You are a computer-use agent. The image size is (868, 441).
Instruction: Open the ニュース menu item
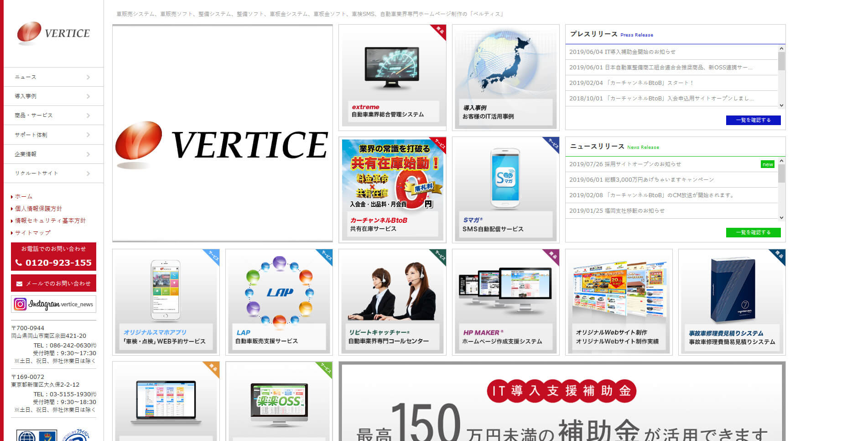[x=53, y=77]
